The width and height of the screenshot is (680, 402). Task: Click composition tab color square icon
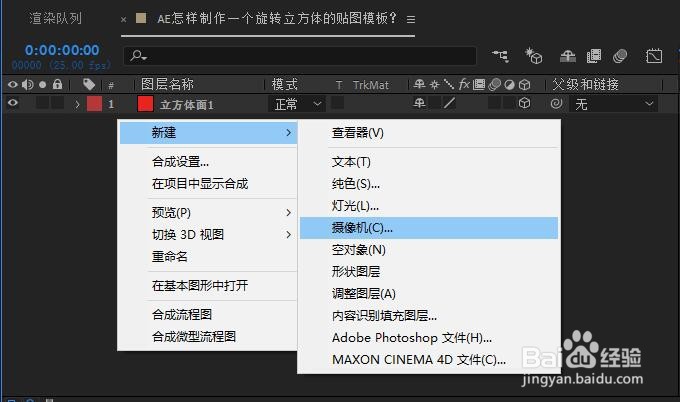click(x=141, y=18)
